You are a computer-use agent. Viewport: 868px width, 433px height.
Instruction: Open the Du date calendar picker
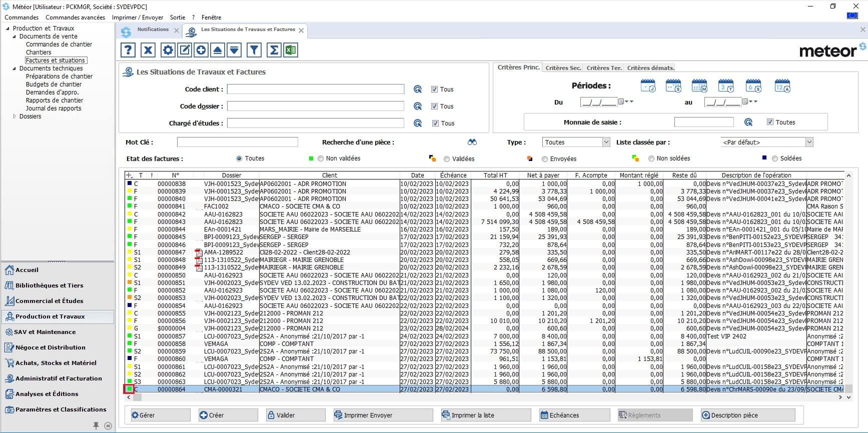(621, 102)
